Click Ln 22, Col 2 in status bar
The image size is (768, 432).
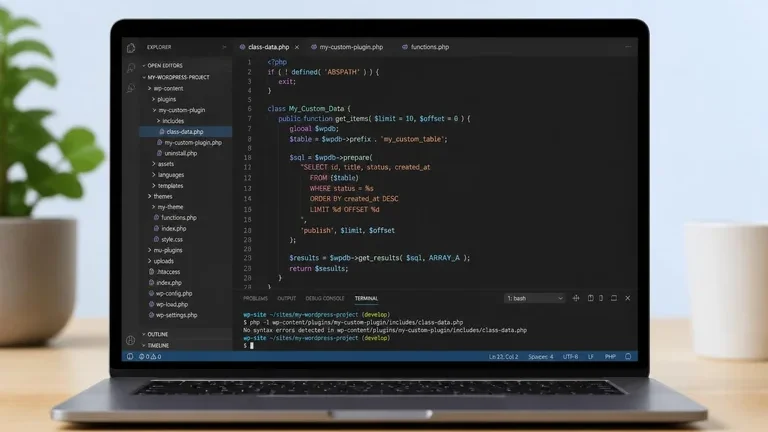tap(503, 357)
